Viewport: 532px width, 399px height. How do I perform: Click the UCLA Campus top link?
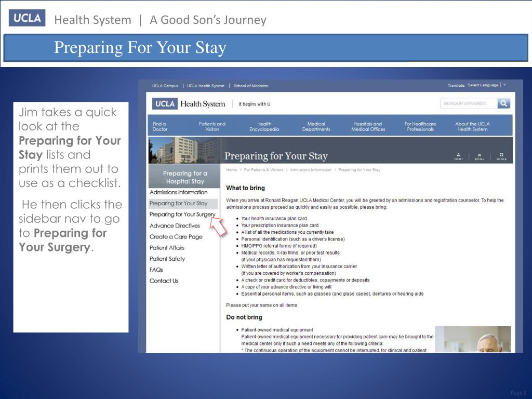[x=165, y=86]
